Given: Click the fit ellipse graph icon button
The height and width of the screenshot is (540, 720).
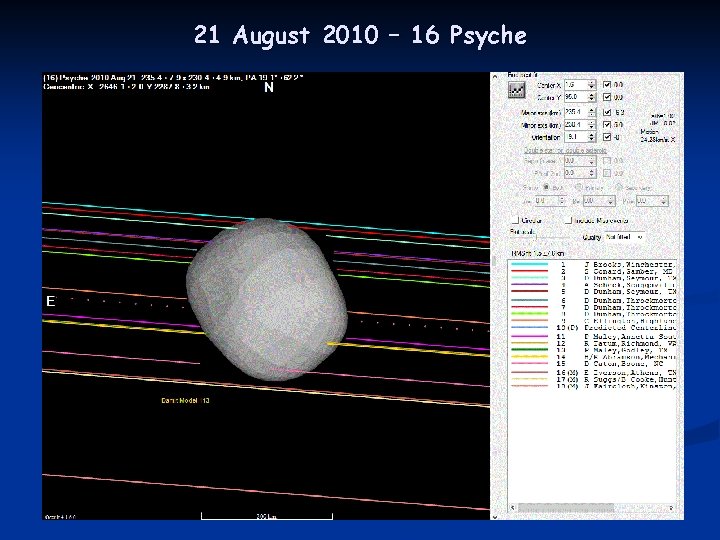Looking at the screenshot, I should click(517, 90).
